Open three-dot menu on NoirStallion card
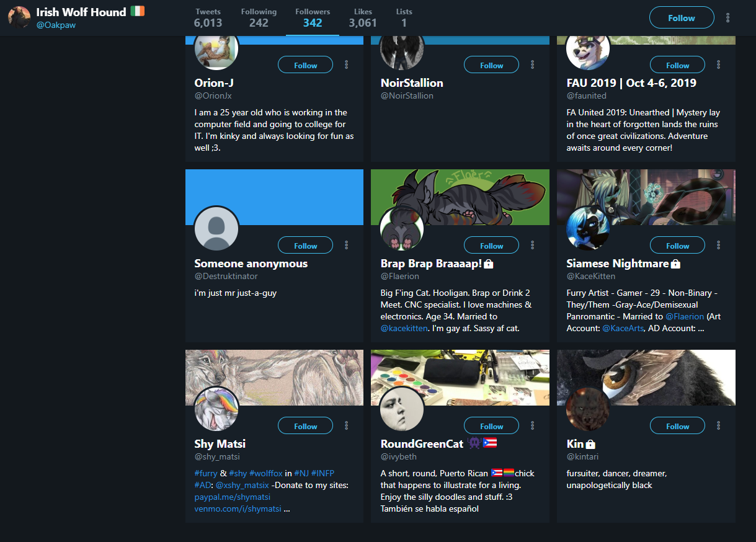This screenshot has height=542, width=756. (532, 64)
